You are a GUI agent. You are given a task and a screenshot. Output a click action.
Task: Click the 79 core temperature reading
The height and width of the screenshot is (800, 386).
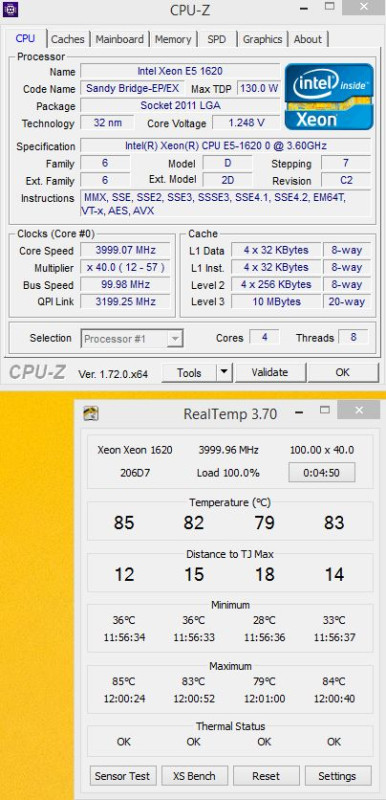tap(264, 523)
